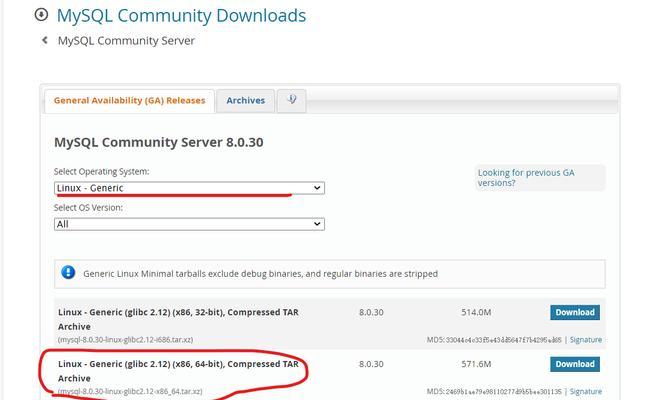The width and height of the screenshot is (663, 400).
Task: Open the Select OS Version dropdown
Action: (x=189, y=224)
